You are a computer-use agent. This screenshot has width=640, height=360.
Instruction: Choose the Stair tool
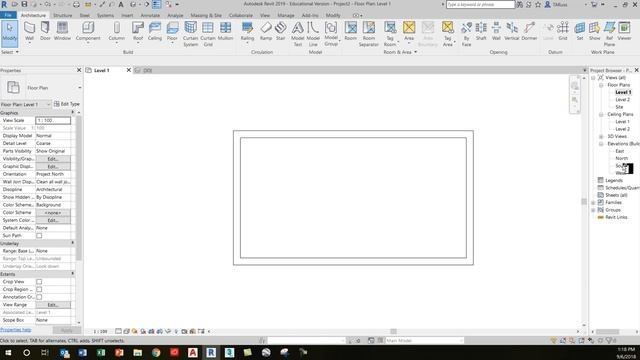[280, 32]
